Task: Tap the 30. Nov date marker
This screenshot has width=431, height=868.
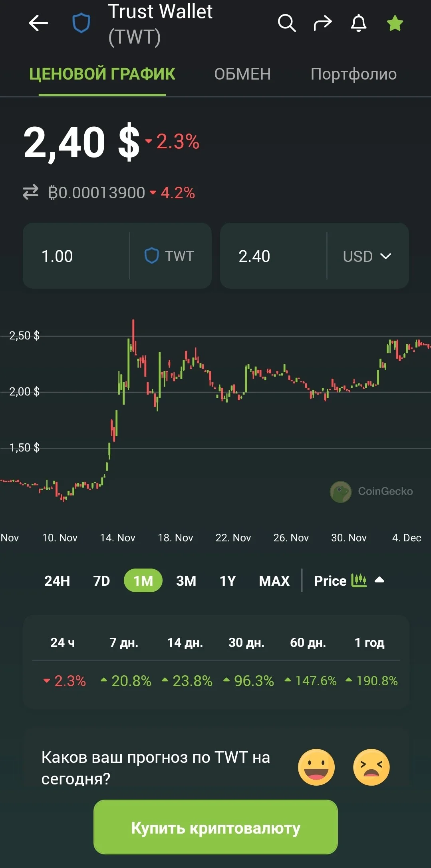Action: pos(349,538)
